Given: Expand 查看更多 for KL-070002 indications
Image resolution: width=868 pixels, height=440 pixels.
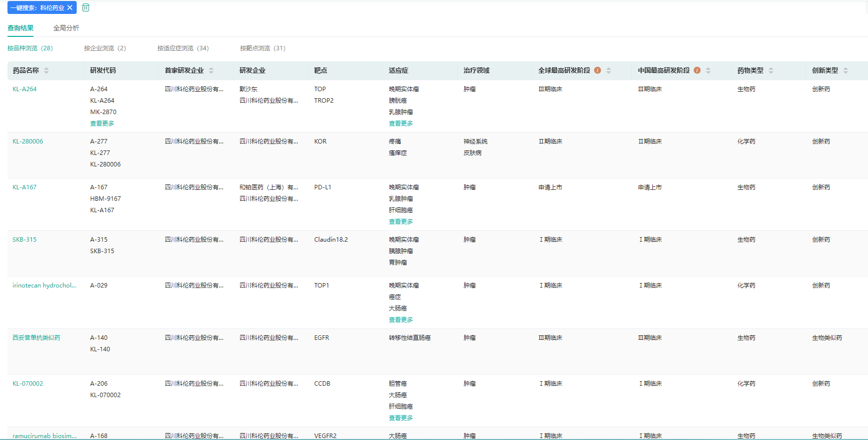Looking at the screenshot, I should 401,418.
